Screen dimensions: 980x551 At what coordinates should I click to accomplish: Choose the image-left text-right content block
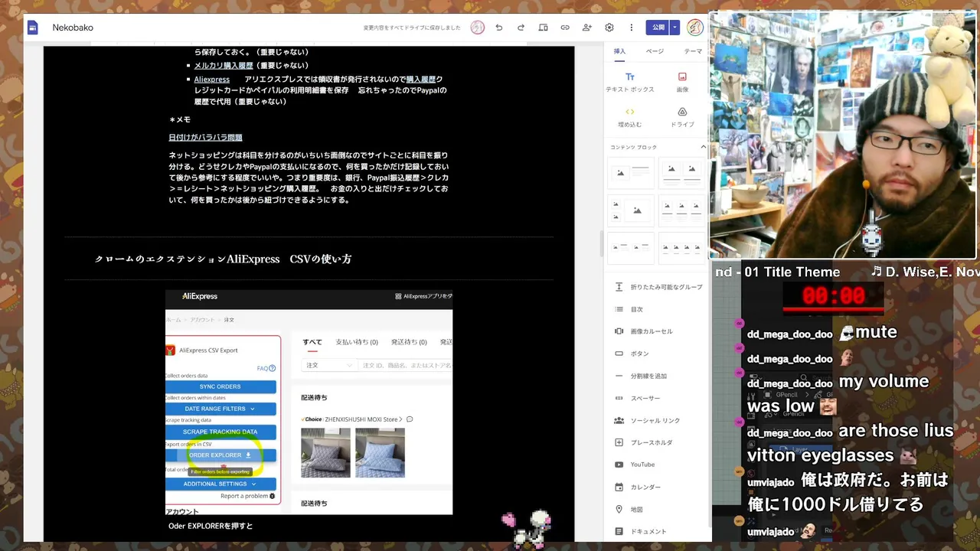click(630, 173)
